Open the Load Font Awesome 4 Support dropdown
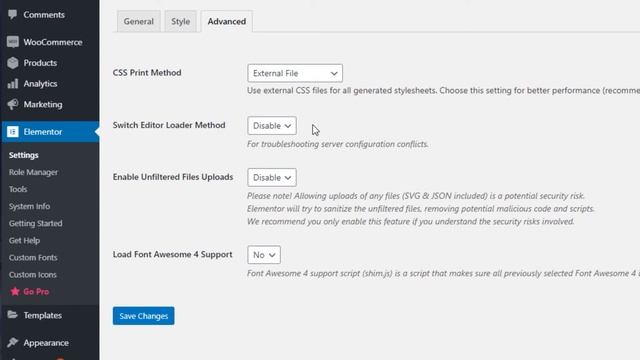 [264, 255]
